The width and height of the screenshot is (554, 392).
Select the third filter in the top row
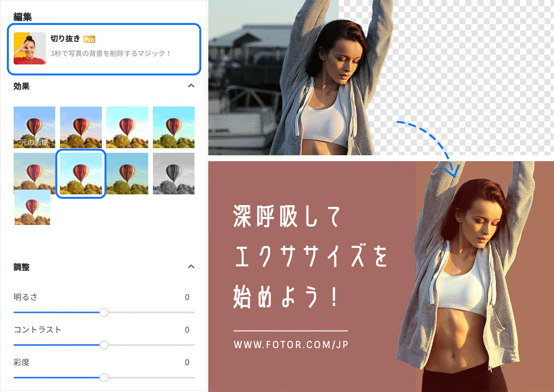127,127
